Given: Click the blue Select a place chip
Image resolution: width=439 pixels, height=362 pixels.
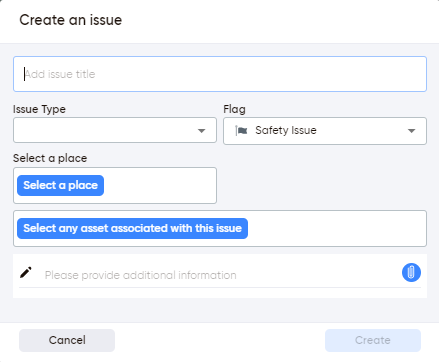Looking at the screenshot, I should click(60, 185).
